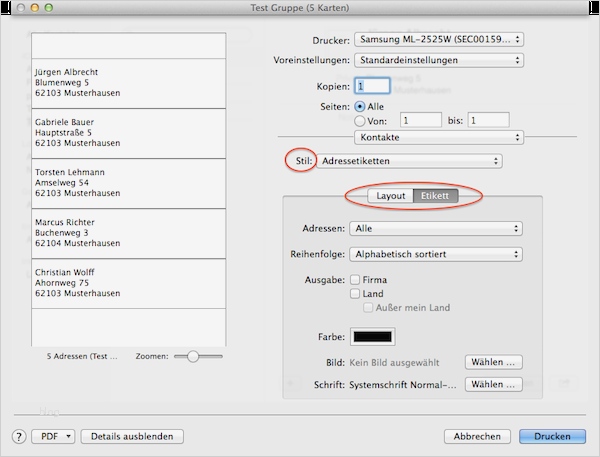600x457 pixels.
Task: Click the green zoom window button
Action: pyautogui.click(x=49, y=8)
